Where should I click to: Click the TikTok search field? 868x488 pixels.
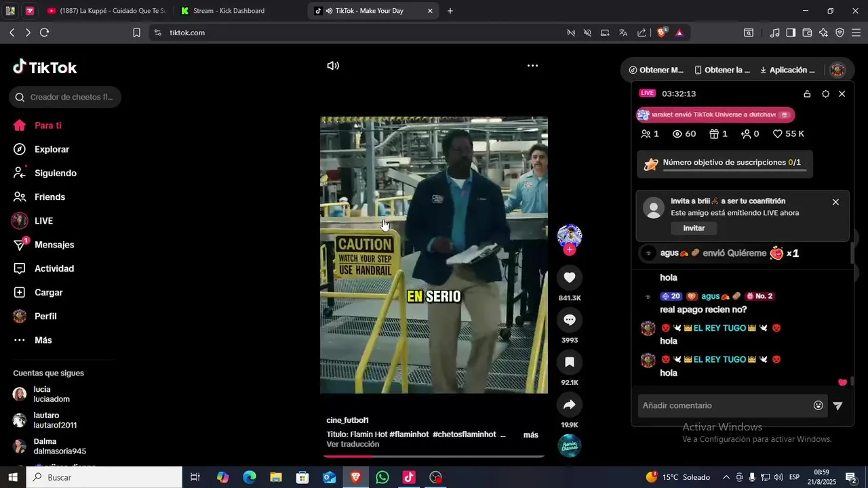pos(65,97)
